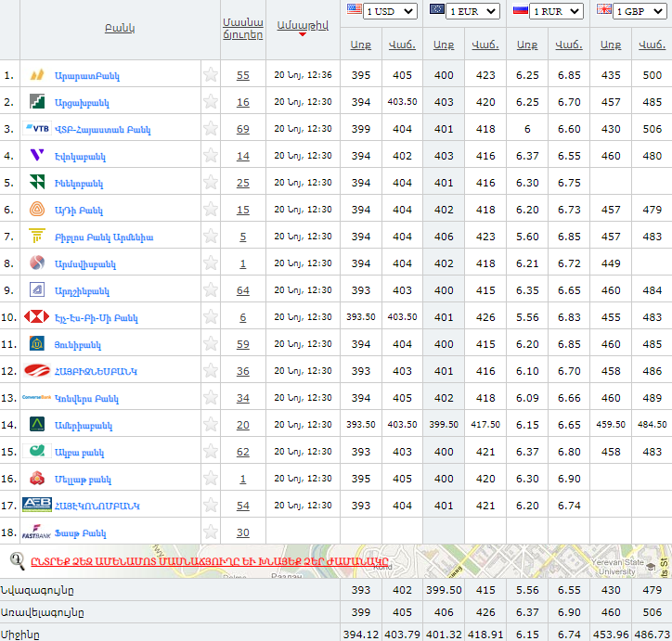This screenshot has width=672, height=641.
Task: Click the purple V Evocabank logo
Action: pos(37,155)
